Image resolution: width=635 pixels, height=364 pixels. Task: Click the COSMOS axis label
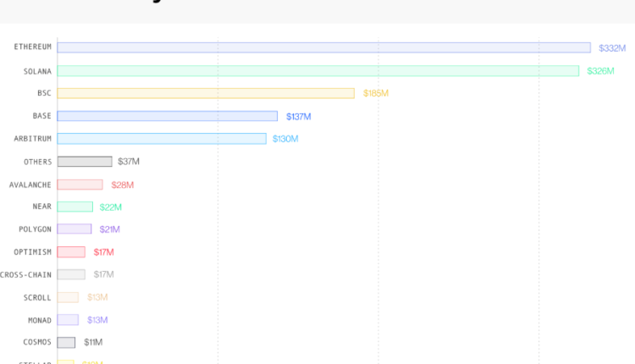coord(37,342)
